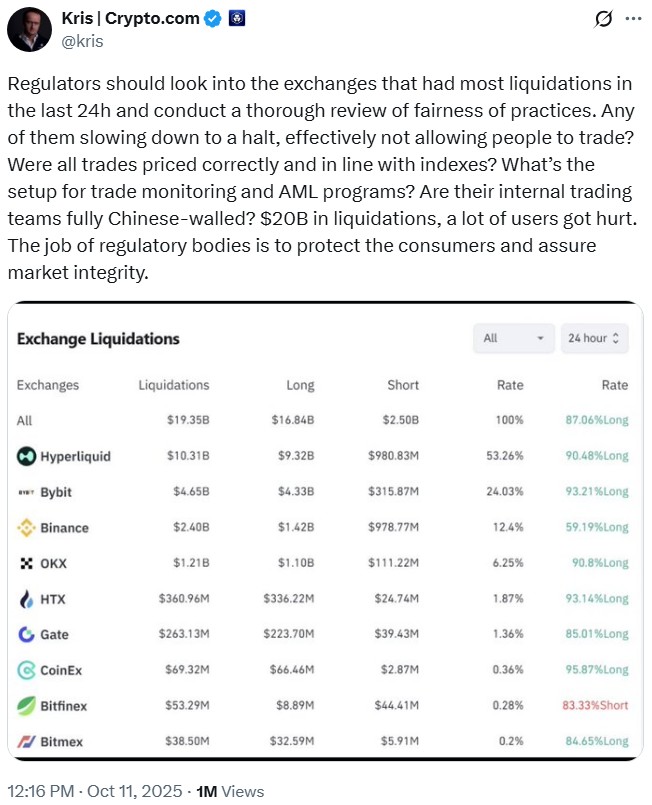The height and width of the screenshot is (805, 652).
Task: Expand the All filter dropdown
Action: tap(513, 338)
